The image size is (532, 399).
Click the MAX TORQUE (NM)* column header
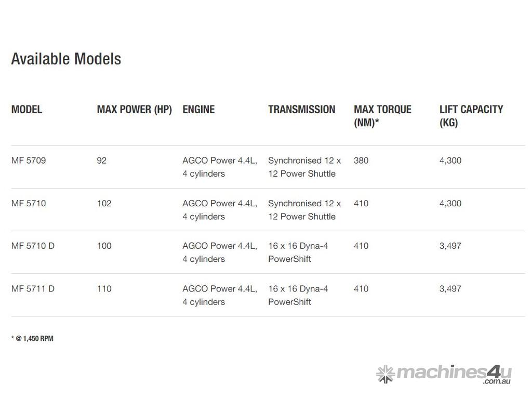click(x=382, y=116)
